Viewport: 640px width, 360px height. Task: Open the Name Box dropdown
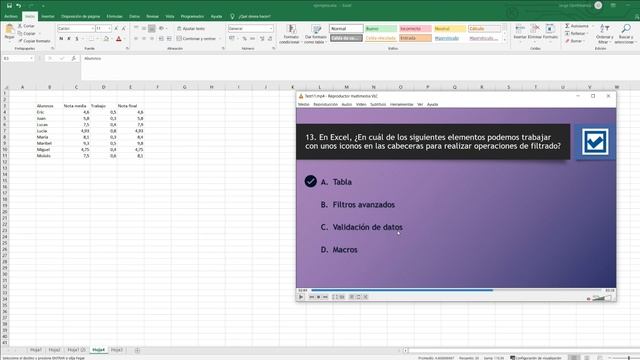(31, 58)
